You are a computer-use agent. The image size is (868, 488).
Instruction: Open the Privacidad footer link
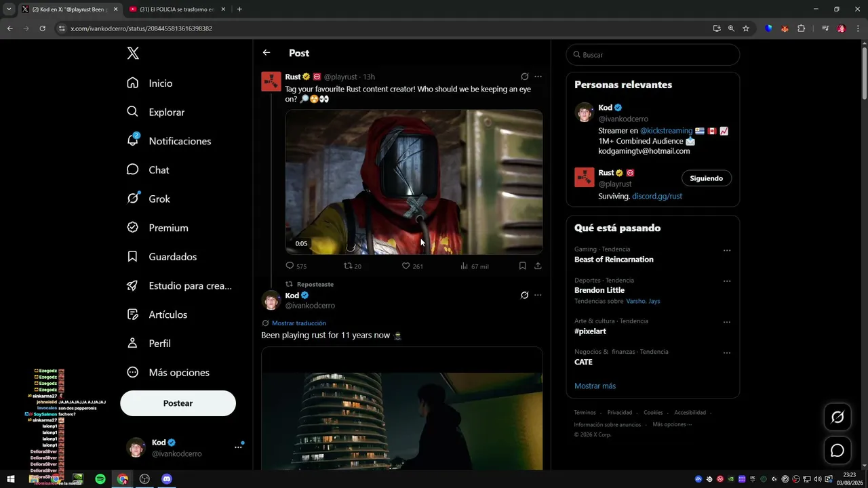coord(620,413)
